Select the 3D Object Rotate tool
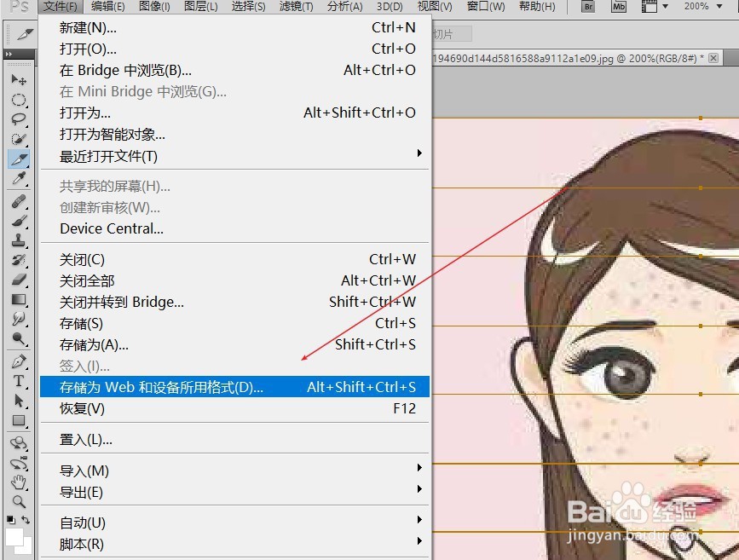739x560 pixels. [x=19, y=443]
